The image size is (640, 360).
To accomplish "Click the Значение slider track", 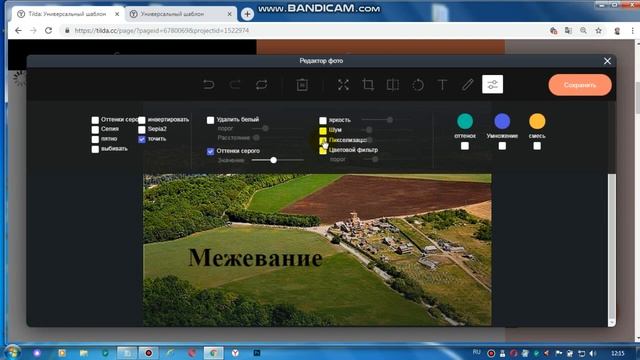I will click(278, 160).
